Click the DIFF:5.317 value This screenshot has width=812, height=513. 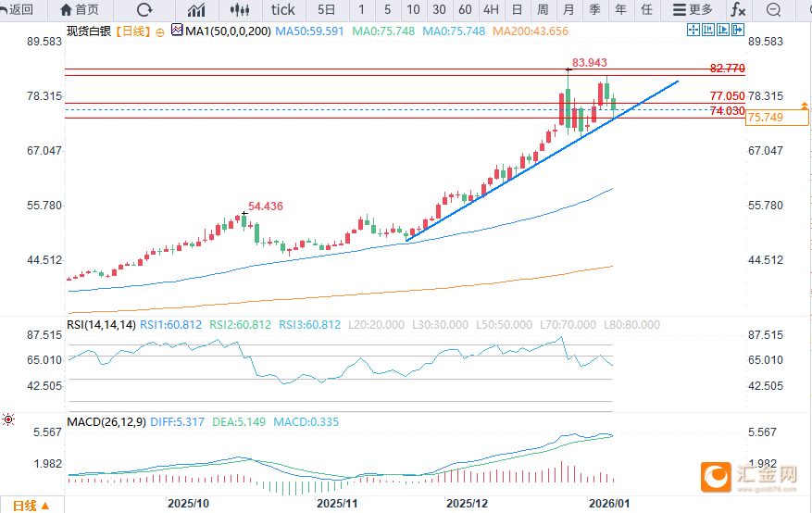[177, 422]
